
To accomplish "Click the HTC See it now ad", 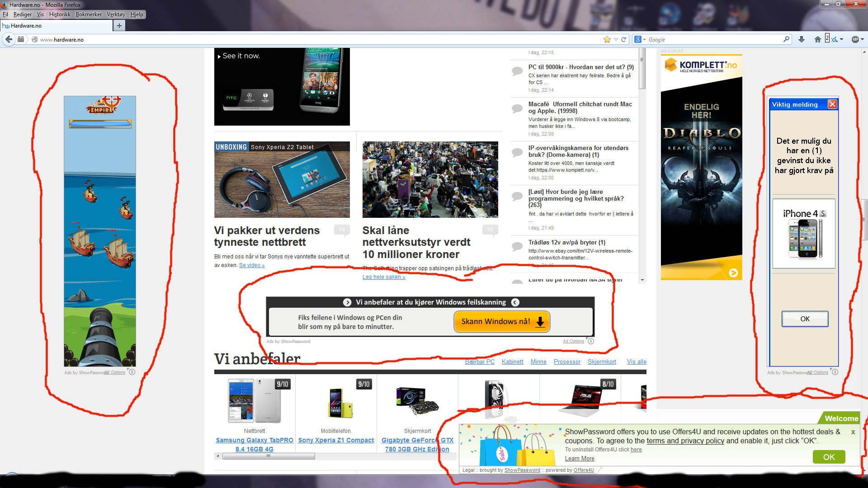I will (x=282, y=87).
